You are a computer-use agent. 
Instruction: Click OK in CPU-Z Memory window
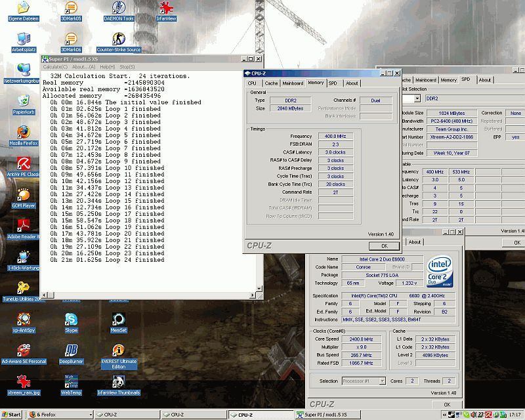tap(384, 246)
